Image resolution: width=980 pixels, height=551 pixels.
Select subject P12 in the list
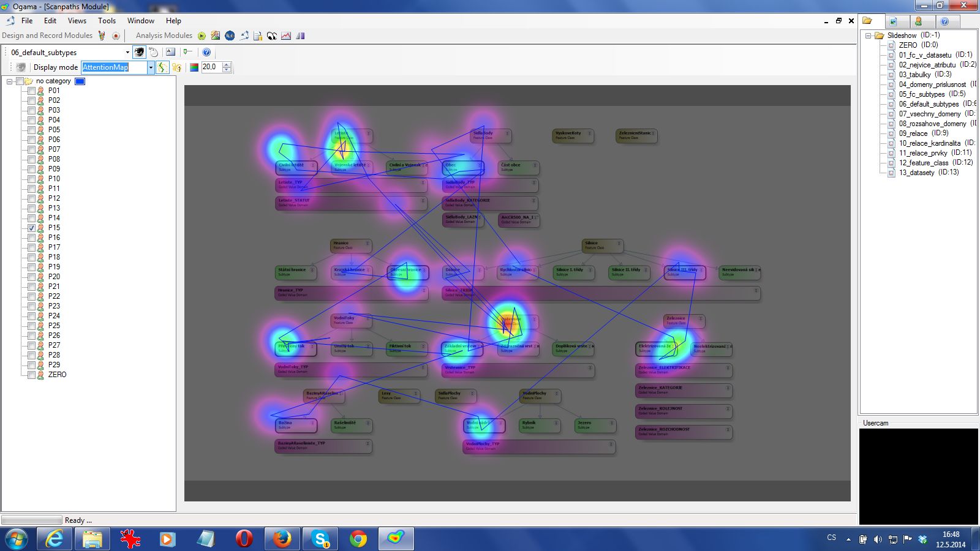pos(54,198)
